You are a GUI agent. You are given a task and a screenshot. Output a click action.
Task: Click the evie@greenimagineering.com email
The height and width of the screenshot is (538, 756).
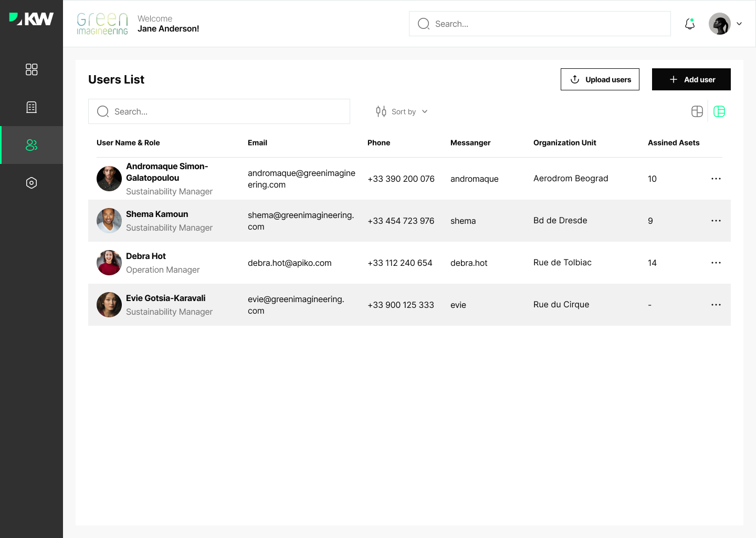(296, 305)
